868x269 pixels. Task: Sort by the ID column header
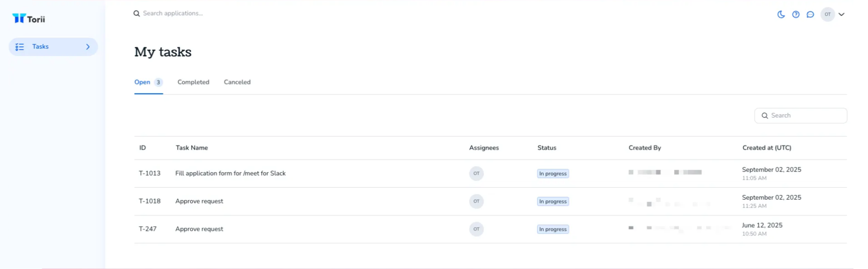click(x=143, y=148)
